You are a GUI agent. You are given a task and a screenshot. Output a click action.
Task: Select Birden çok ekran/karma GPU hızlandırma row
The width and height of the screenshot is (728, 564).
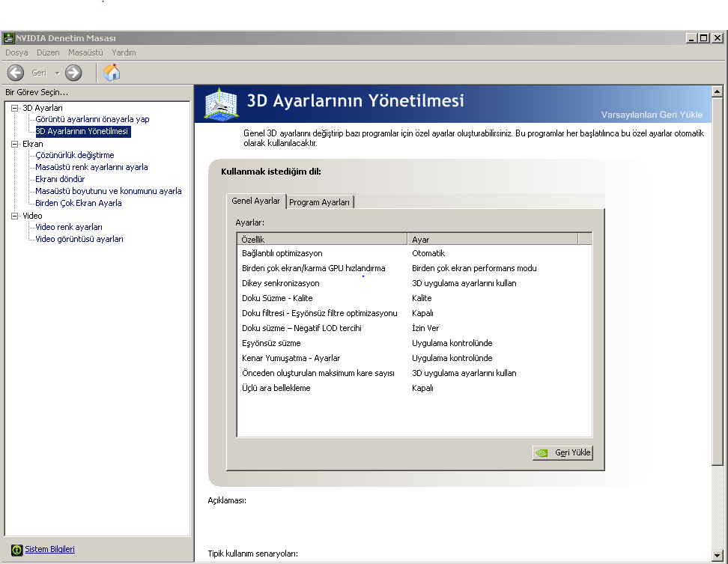(414, 268)
